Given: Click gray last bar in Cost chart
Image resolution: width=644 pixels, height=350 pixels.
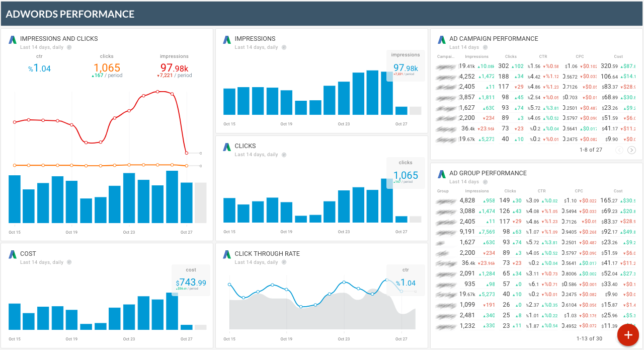Looking at the screenshot, I should [200, 327].
